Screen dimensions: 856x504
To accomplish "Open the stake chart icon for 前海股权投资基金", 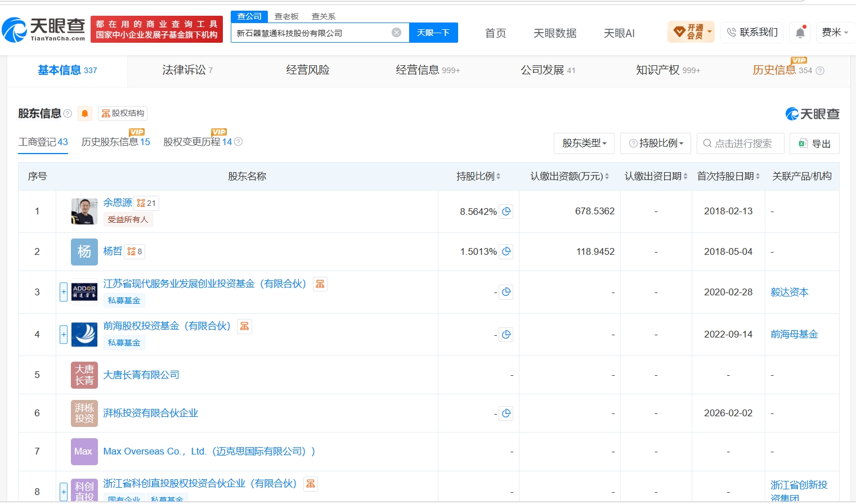I will tap(506, 335).
